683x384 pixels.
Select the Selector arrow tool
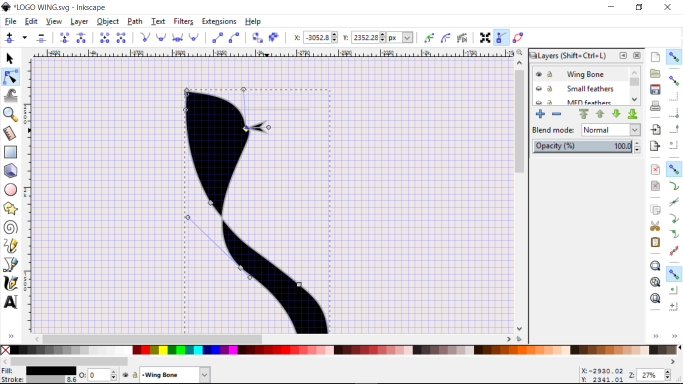coord(10,59)
